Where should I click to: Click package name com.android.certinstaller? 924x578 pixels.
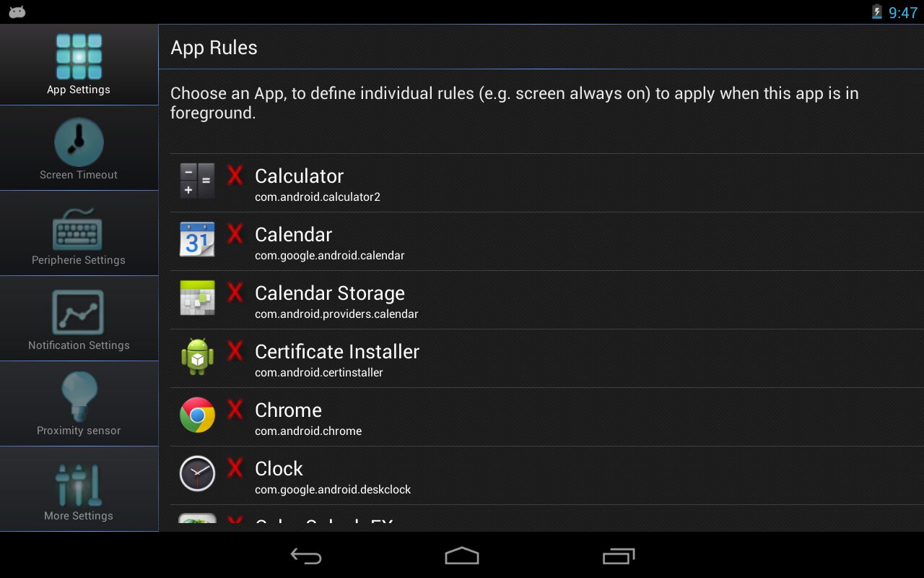click(x=319, y=373)
